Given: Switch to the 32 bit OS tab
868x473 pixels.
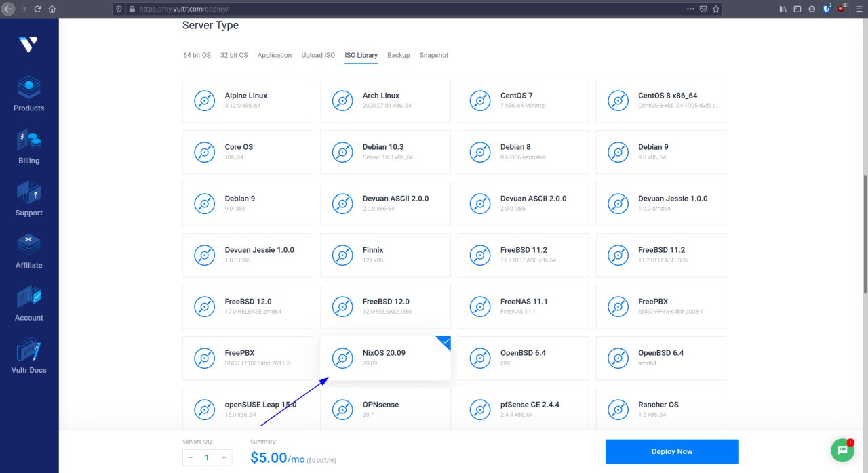Looking at the screenshot, I should coord(234,55).
